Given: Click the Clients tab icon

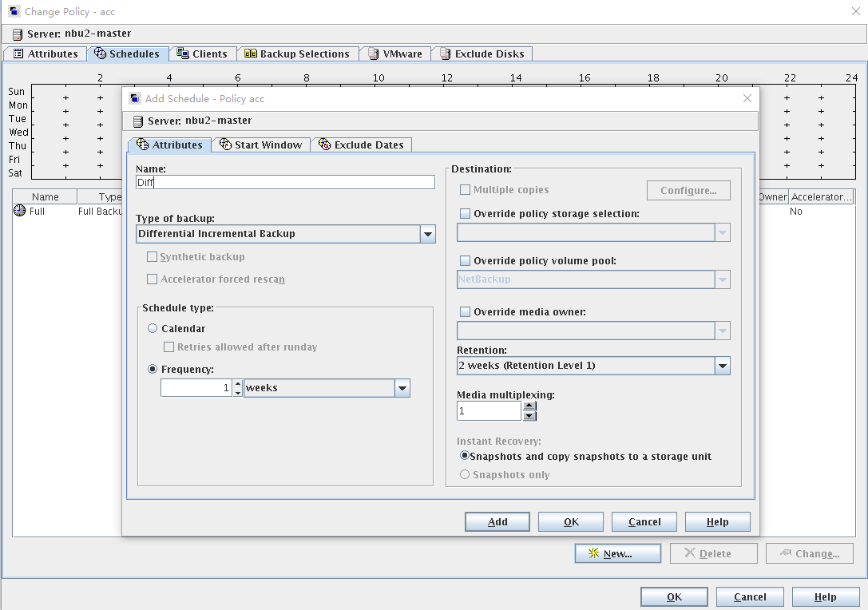Looking at the screenshot, I should (183, 53).
